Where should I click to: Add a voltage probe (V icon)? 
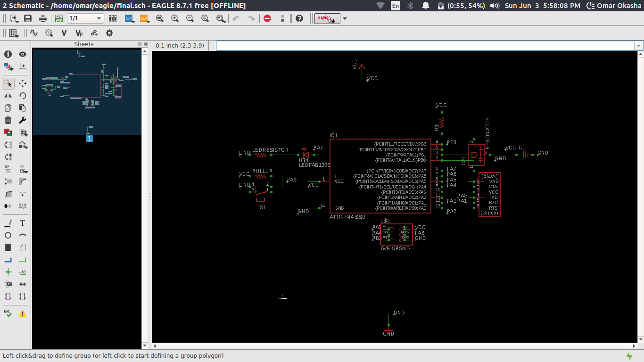(64, 33)
